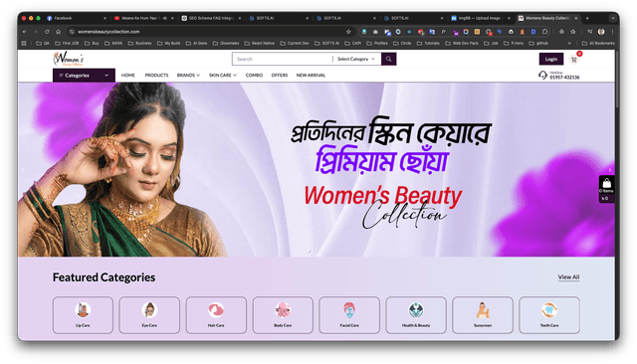Expand the Categories menu
This screenshot has height=364, width=637.
click(84, 76)
